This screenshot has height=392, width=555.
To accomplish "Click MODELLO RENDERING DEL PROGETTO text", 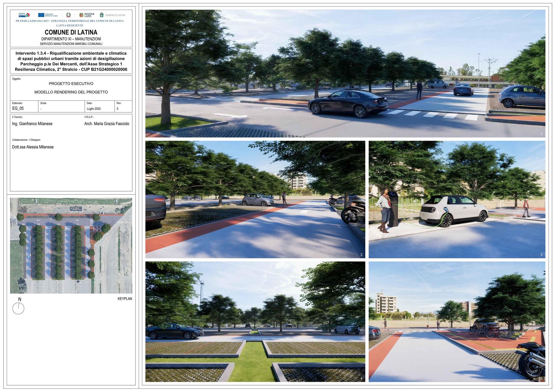I will point(71,92).
